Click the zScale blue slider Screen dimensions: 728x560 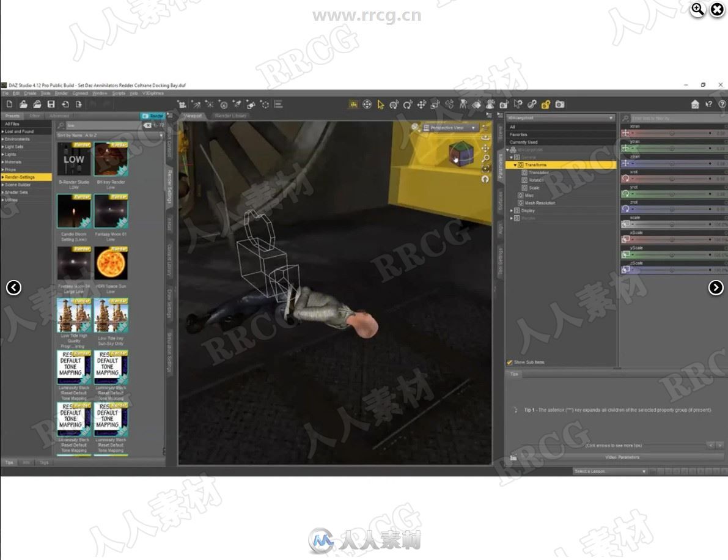(672, 270)
